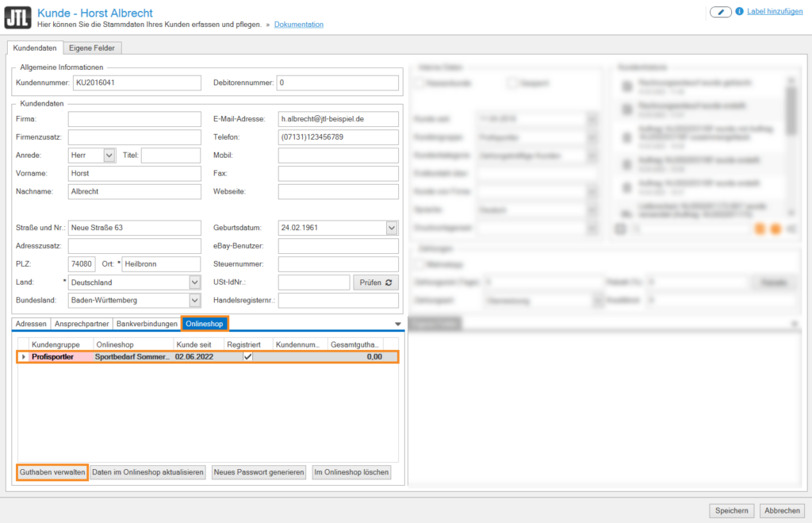Switch to the Eigene Felder tab
Screen dimensions: 812x523
94,48
